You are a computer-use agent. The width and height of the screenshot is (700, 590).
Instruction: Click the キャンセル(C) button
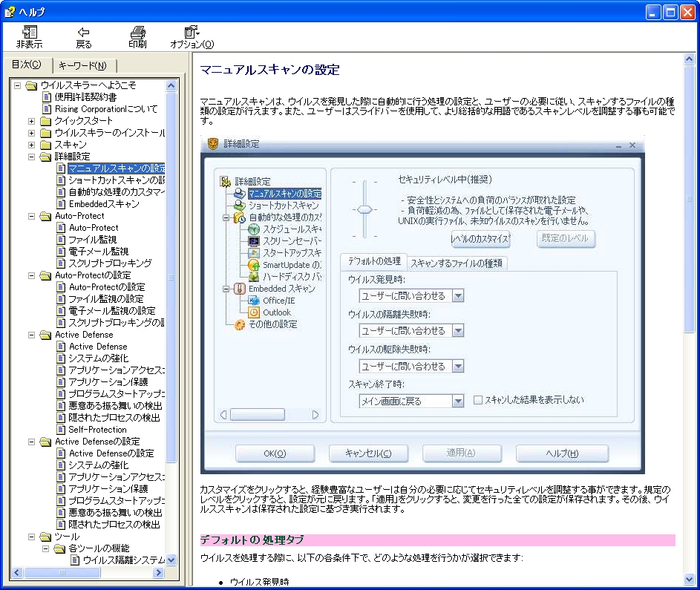(x=368, y=453)
